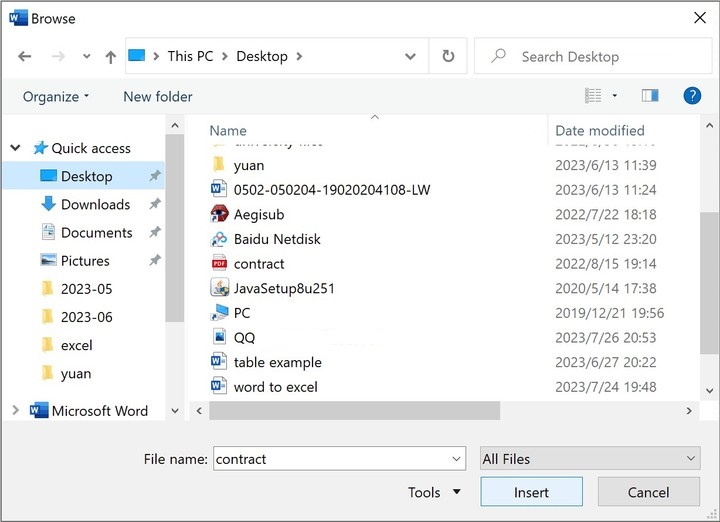Image resolution: width=720 pixels, height=522 pixels.
Task: Select the Baidu Netdisk shortcut
Action: coord(277,239)
